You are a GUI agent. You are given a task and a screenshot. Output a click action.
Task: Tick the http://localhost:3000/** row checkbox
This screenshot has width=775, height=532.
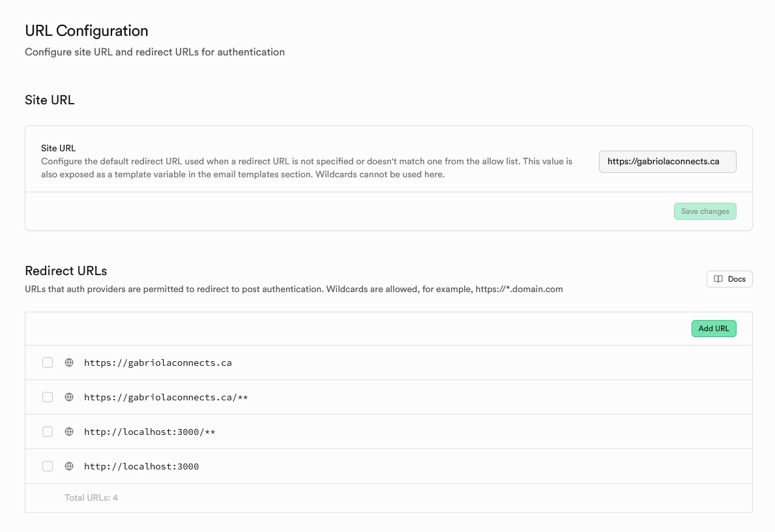(48, 432)
